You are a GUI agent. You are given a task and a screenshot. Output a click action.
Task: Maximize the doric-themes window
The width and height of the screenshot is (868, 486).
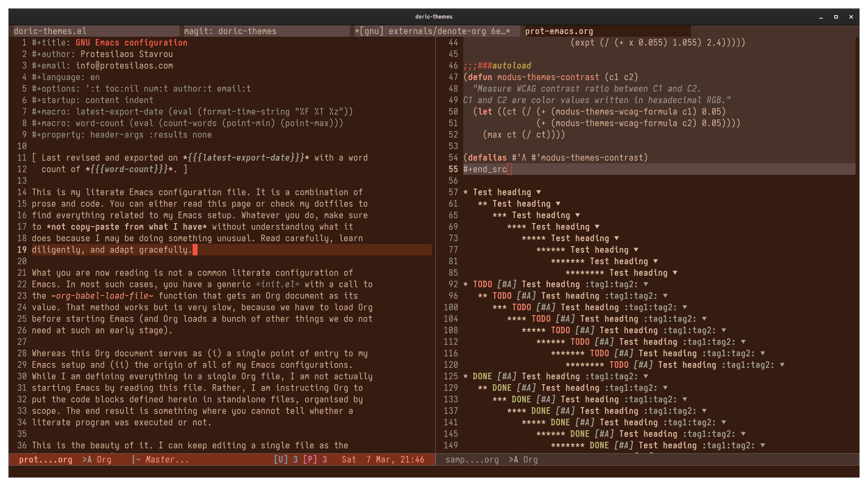836,17
